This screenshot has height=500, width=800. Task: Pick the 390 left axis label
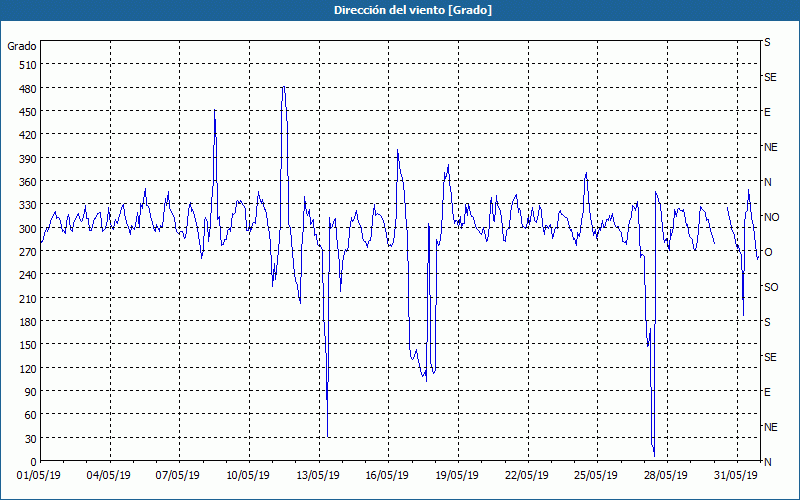click(x=28, y=159)
